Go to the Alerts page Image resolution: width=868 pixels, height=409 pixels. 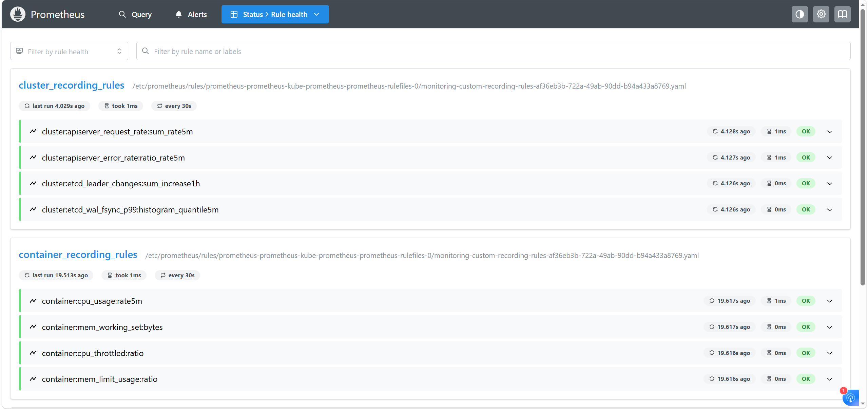(x=191, y=14)
